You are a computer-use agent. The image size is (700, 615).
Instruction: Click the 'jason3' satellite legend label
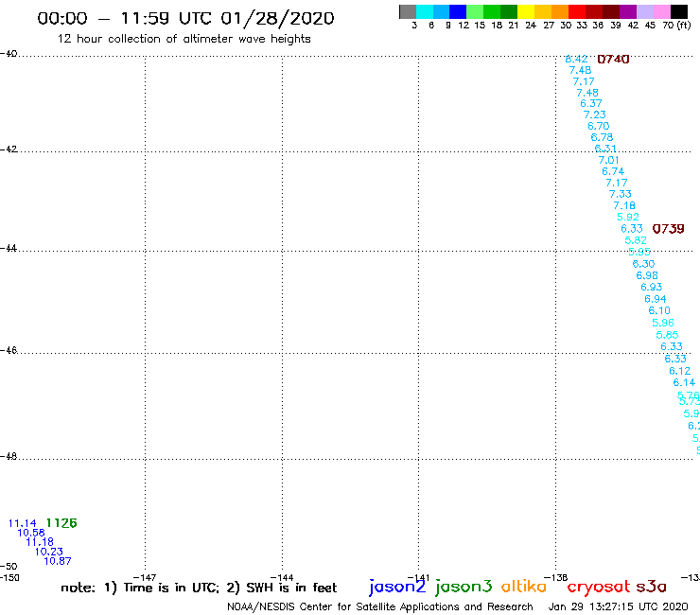[x=464, y=587]
